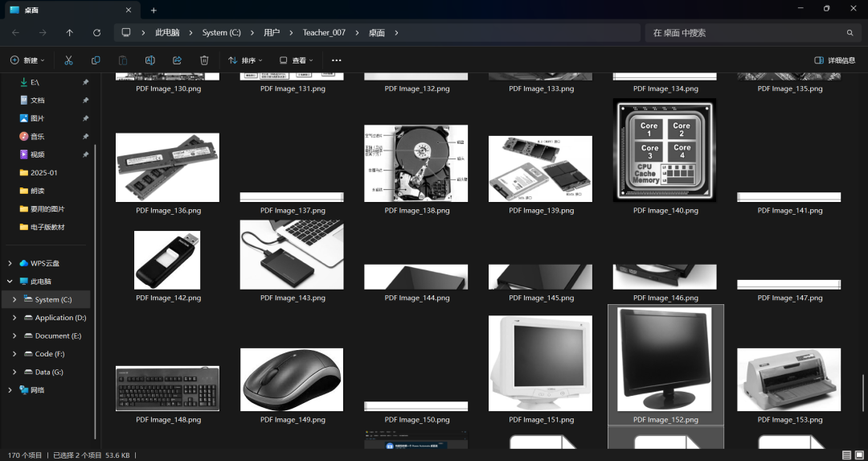This screenshot has height=461, width=868.
Task: Click the Copy icon in toolbar
Action: [96, 60]
